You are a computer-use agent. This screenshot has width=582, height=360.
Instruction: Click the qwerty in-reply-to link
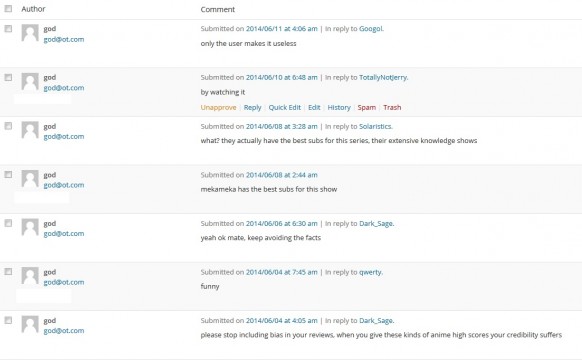point(370,272)
